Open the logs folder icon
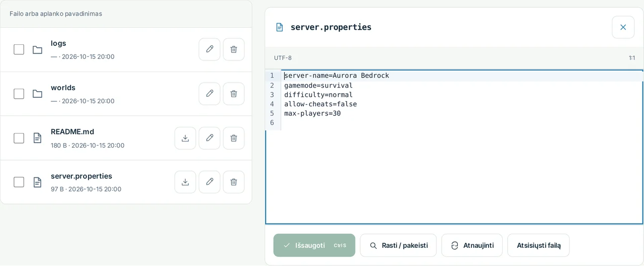 pyautogui.click(x=37, y=49)
